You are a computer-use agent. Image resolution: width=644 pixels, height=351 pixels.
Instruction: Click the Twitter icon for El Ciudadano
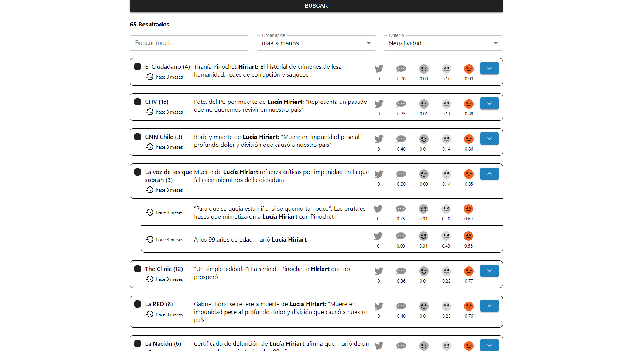click(379, 69)
